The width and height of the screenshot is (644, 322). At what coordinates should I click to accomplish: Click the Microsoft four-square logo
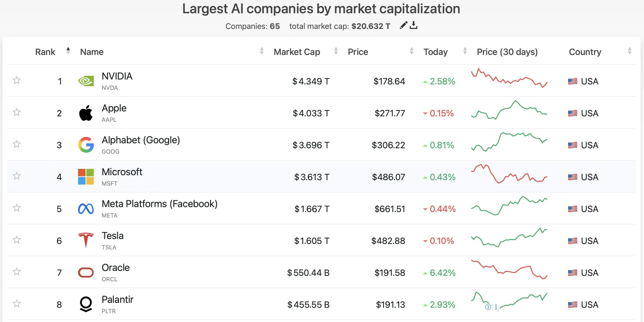click(86, 177)
